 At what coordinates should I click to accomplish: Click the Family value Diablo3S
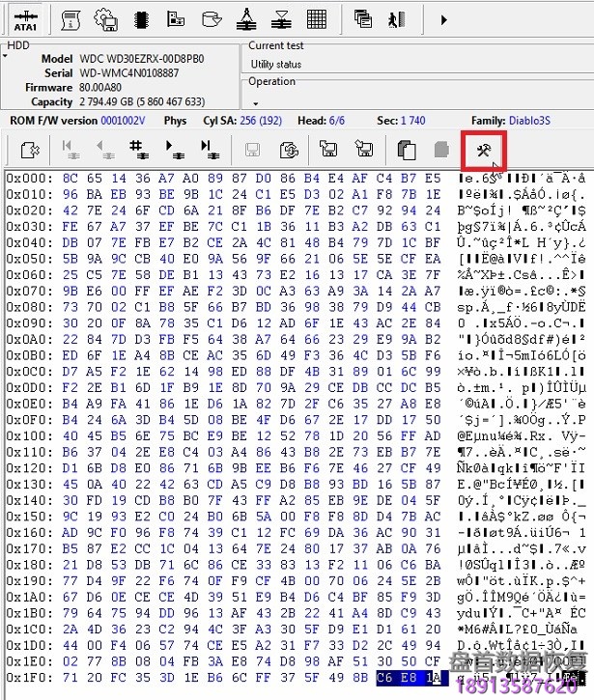point(529,121)
